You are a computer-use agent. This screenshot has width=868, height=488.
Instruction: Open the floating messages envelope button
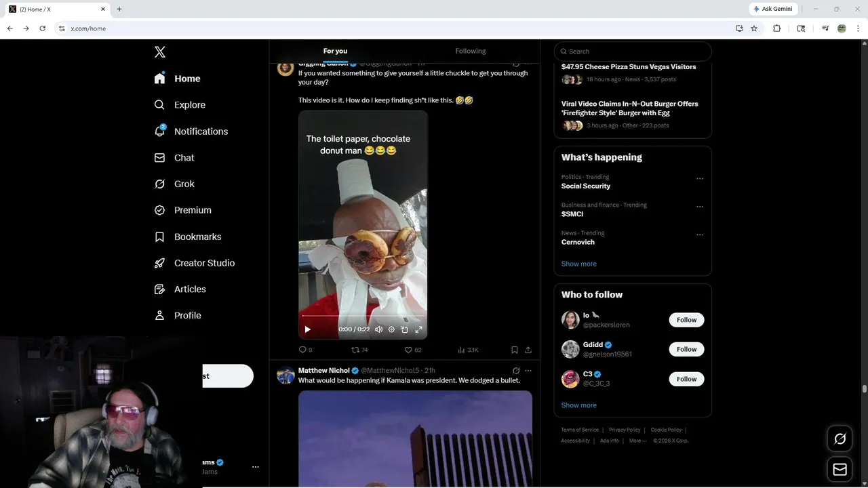click(840, 469)
